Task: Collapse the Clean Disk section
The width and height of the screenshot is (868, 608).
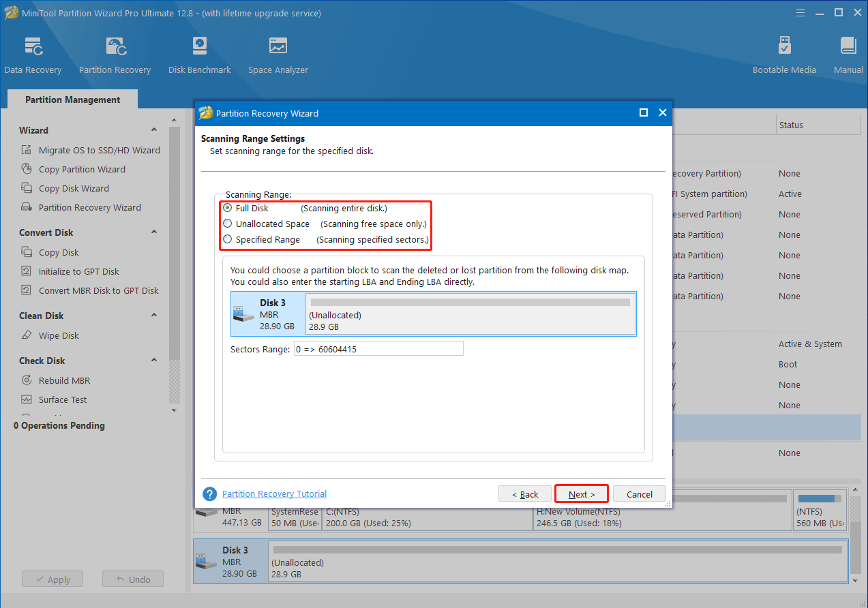Action: (x=154, y=316)
